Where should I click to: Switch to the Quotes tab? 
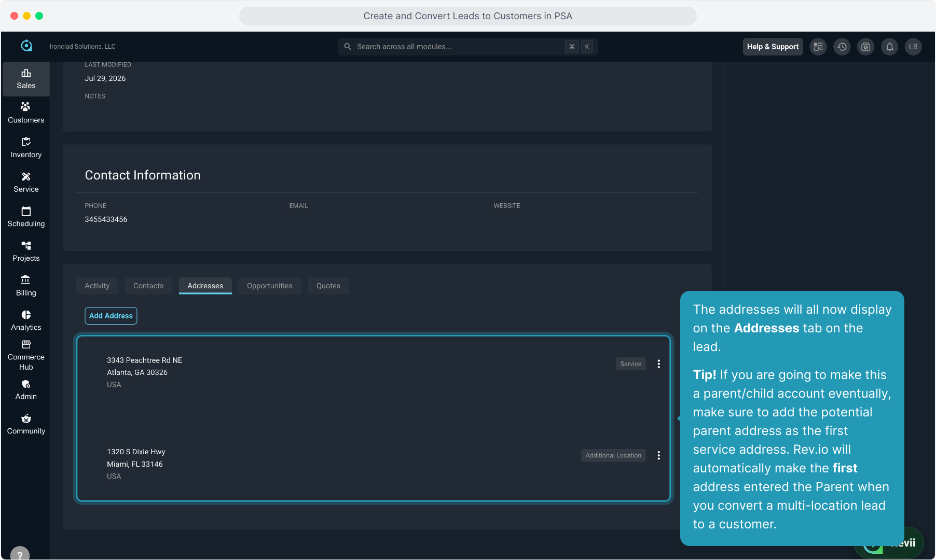(328, 286)
